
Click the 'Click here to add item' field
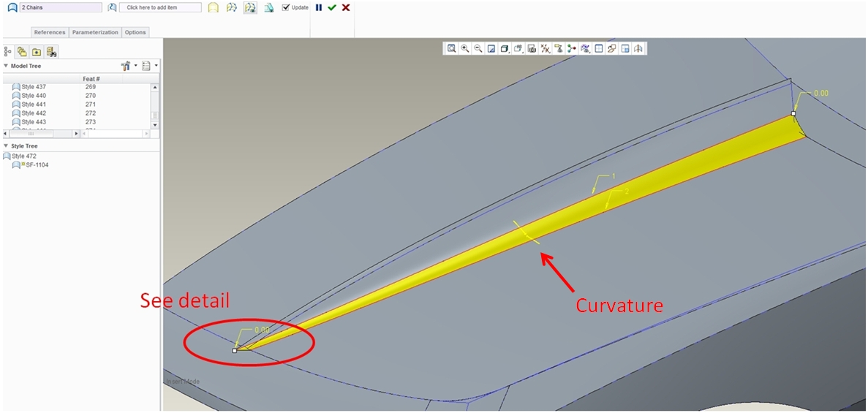tap(161, 8)
